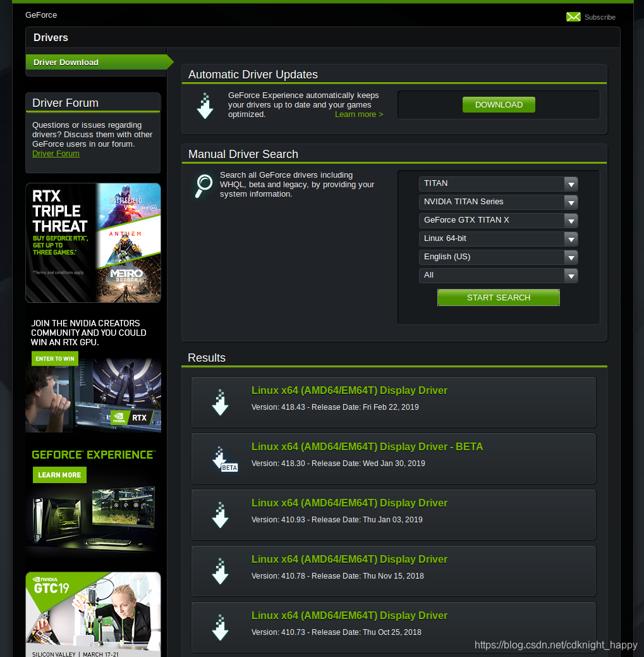Click download arrow icon for version 418.43
This screenshot has height=657, width=644.
pyautogui.click(x=221, y=403)
